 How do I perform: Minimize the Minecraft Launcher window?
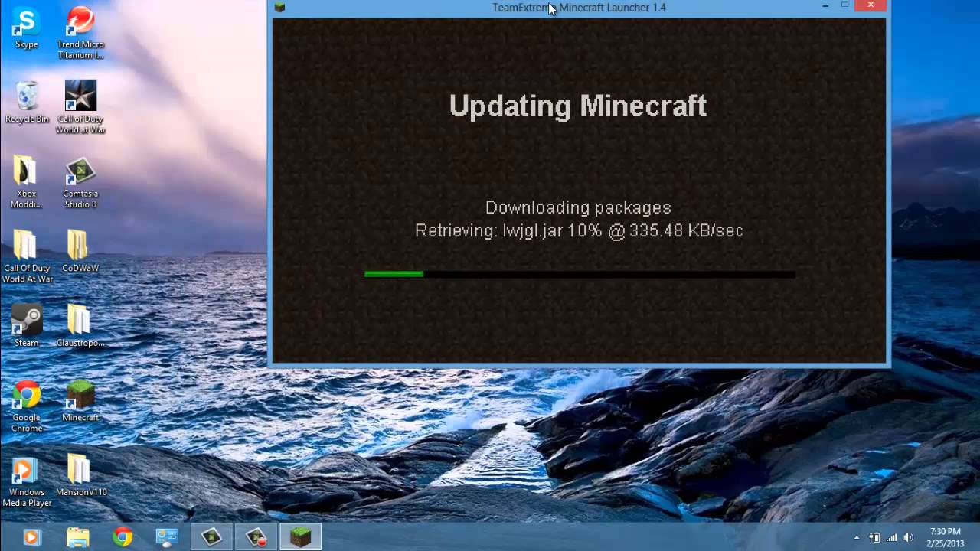825,6
